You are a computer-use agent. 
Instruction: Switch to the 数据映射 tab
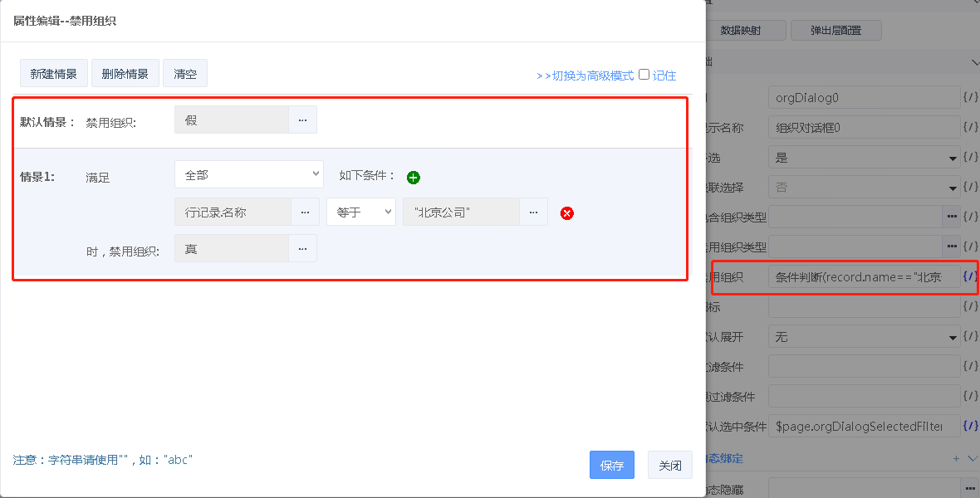click(741, 31)
